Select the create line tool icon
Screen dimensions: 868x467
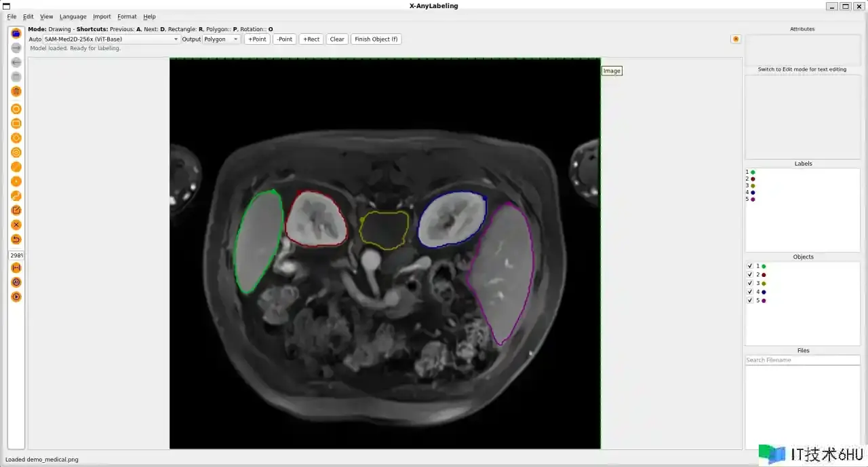(16, 167)
